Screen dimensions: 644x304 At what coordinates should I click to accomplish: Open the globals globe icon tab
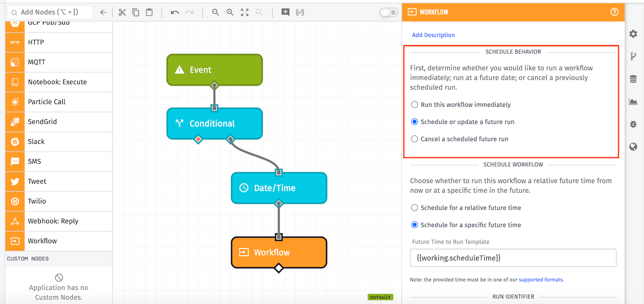(633, 147)
